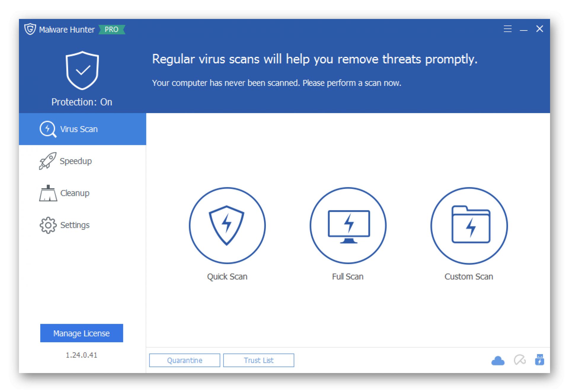Toggle the USB protection icon
This screenshot has height=392, width=569.
539,360
